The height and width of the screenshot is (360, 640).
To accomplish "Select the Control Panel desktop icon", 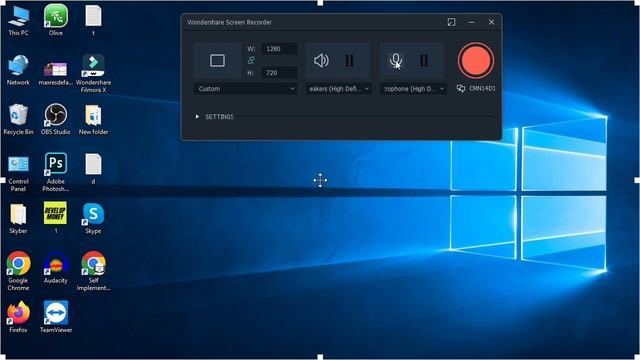I will (x=18, y=173).
